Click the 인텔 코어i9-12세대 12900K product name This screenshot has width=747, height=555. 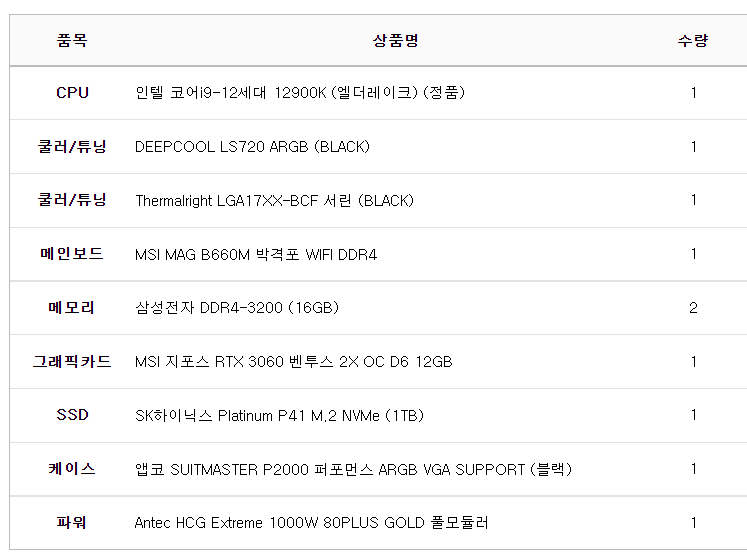coord(300,93)
